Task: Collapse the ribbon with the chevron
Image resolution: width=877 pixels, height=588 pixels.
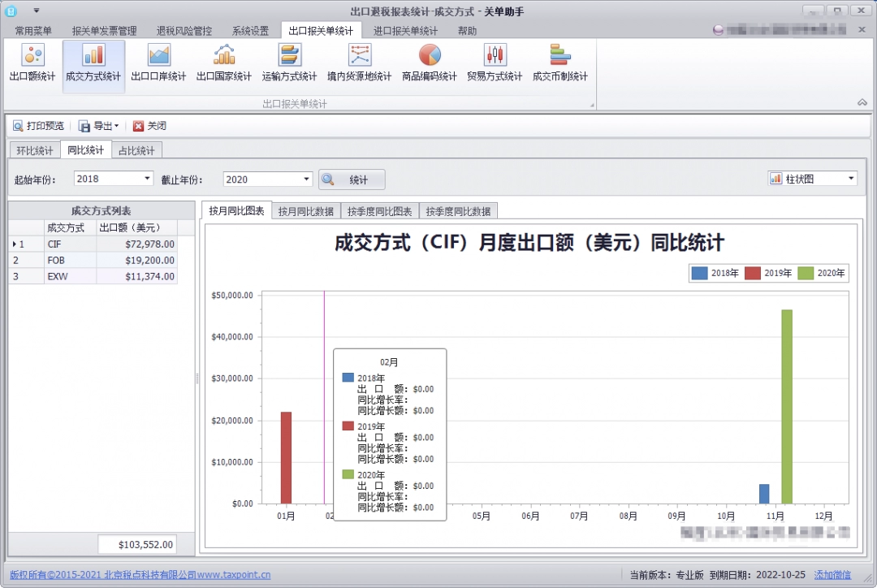Action: [x=862, y=102]
